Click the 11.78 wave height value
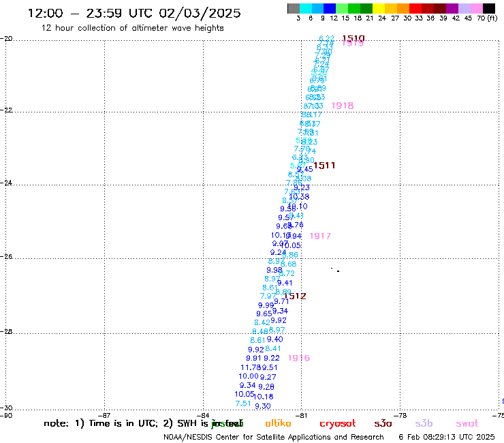The width and height of the screenshot is (504, 443). pyautogui.click(x=251, y=367)
